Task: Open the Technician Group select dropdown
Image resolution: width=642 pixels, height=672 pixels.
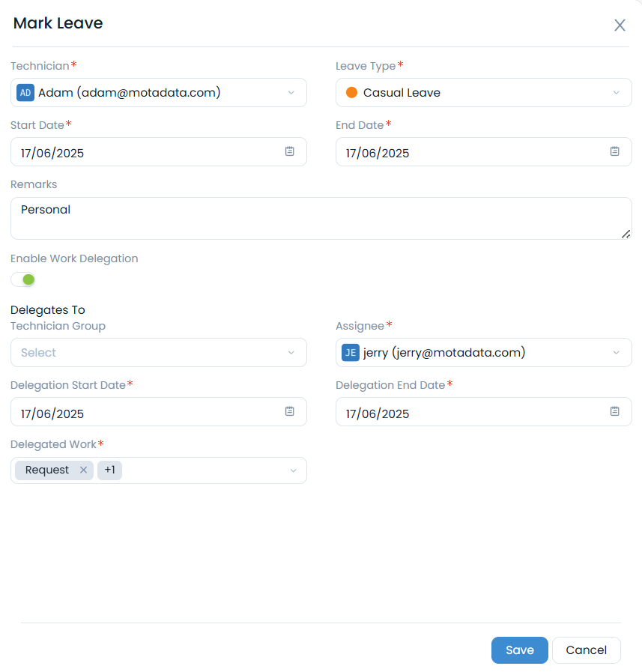Action: point(291,353)
